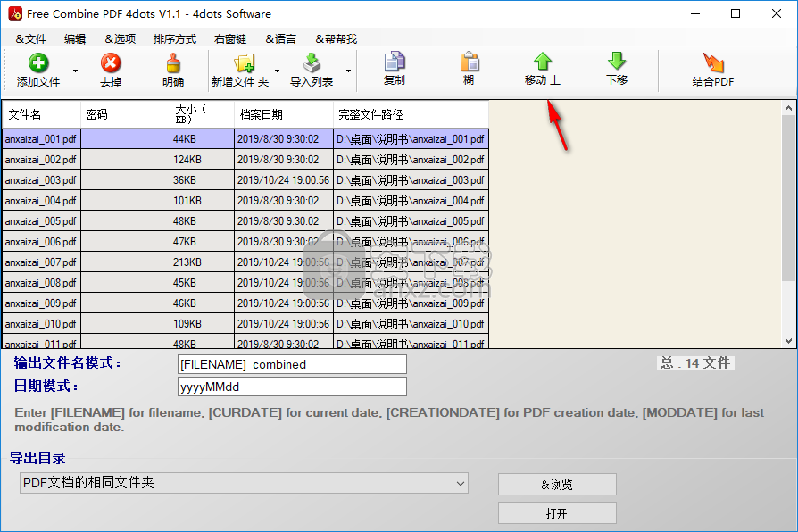Click the &浏览 browse button
798x532 pixels.
click(x=557, y=484)
